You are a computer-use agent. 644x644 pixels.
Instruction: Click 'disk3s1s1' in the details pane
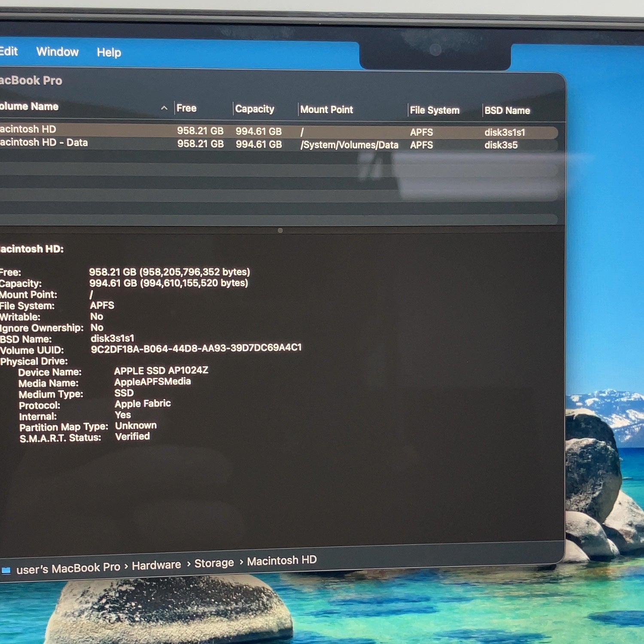click(112, 338)
